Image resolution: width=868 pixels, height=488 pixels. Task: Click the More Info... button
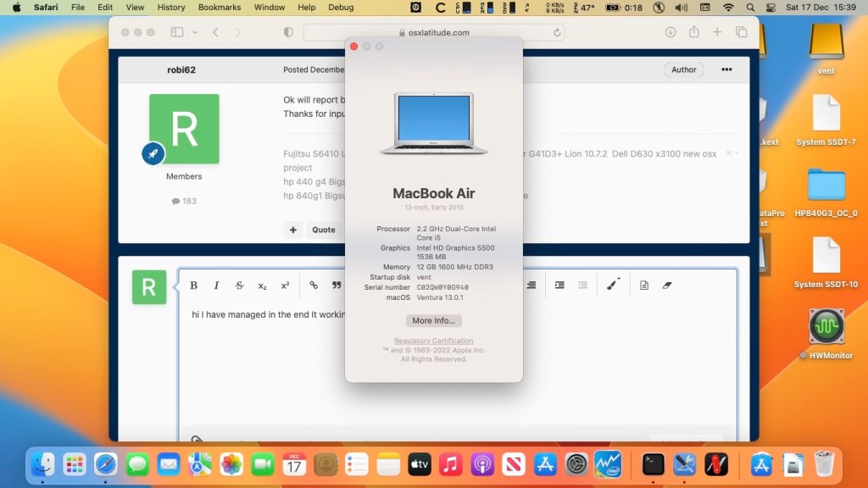point(433,321)
